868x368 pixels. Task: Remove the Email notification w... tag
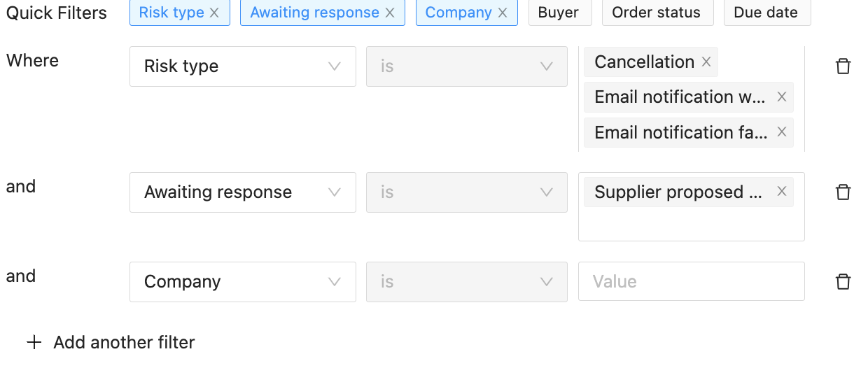782,97
